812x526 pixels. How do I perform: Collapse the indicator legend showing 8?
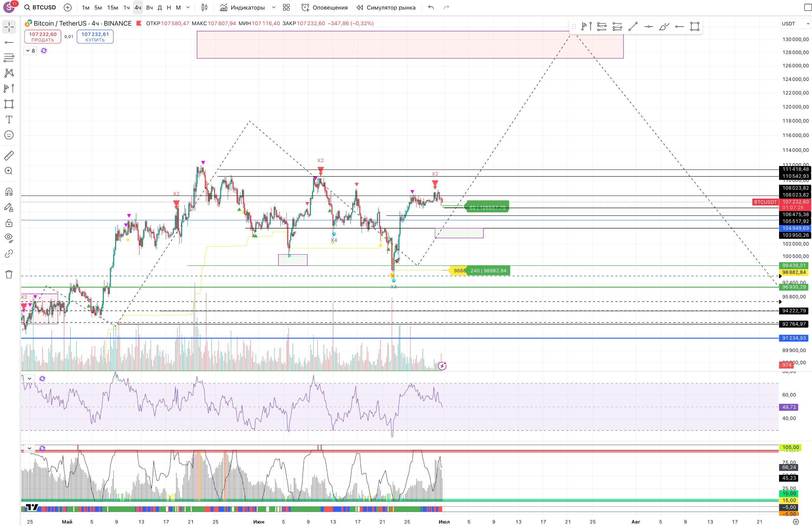30,50
